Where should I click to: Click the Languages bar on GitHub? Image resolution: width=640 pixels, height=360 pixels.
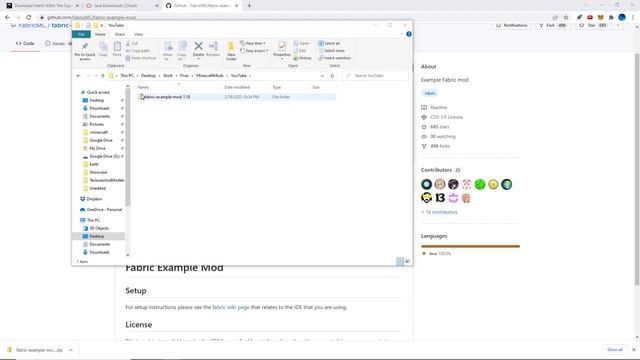pyautogui.click(x=470, y=246)
